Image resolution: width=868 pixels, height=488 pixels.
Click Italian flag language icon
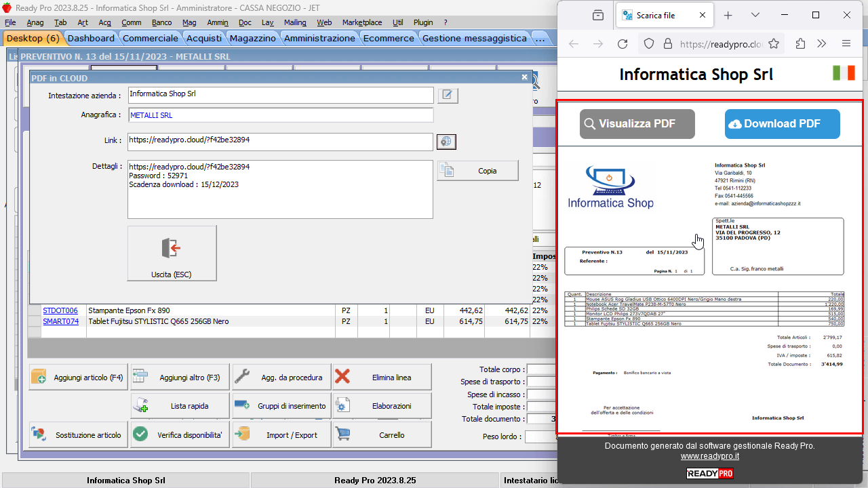coord(844,73)
